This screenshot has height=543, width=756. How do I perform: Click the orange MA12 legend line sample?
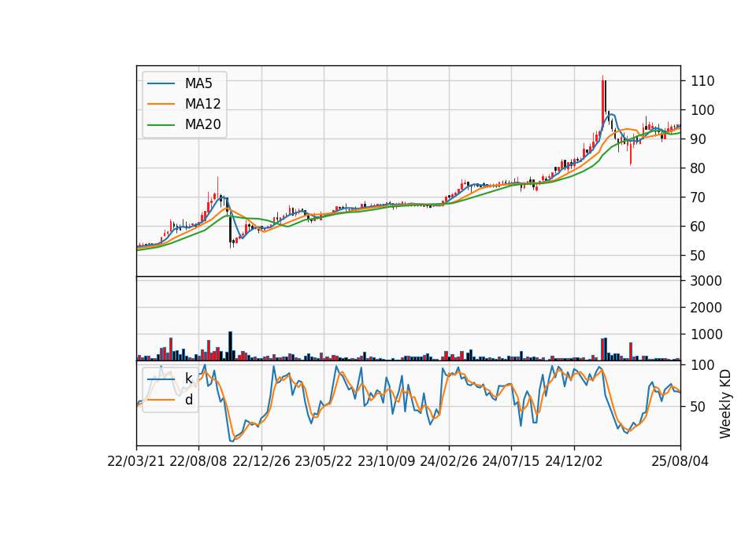[161, 104]
